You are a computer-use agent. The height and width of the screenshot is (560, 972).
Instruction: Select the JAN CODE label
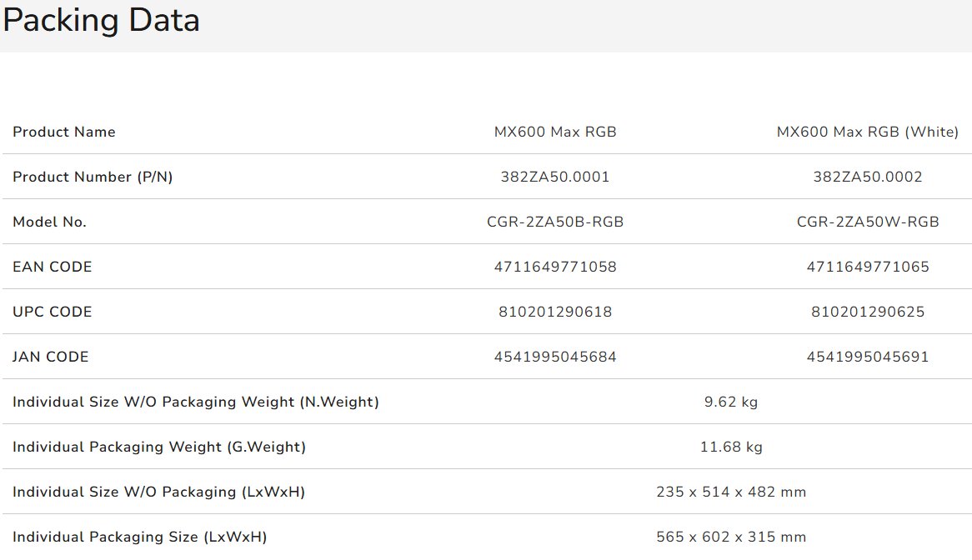click(x=50, y=357)
